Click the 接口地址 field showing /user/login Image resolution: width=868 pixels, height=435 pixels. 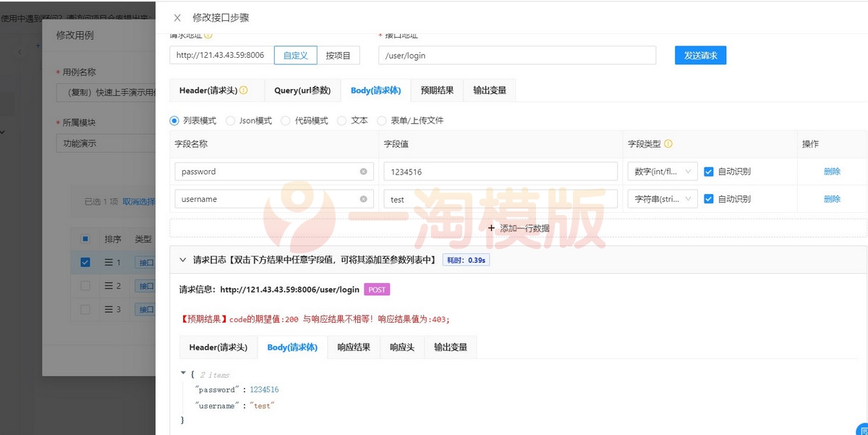517,55
